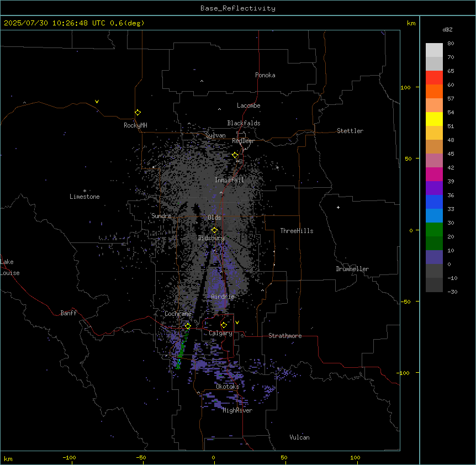Click the yellow diamond marker above RockyMH

point(138,113)
